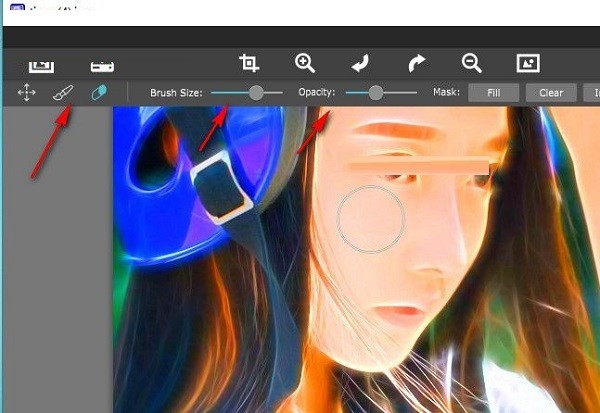Screen dimensions: 600x413
Task: Click the zoom in magnifier icon
Action: point(305,63)
